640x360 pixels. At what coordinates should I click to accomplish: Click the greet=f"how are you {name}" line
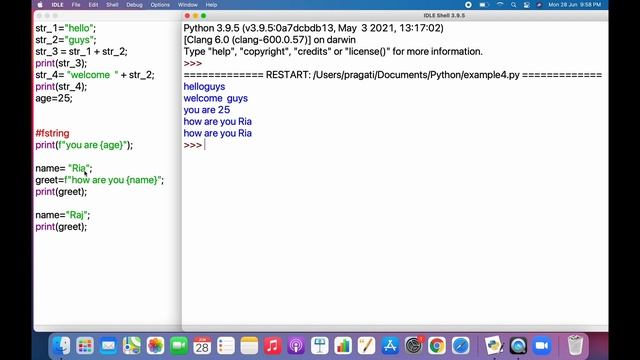pos(100,180)
